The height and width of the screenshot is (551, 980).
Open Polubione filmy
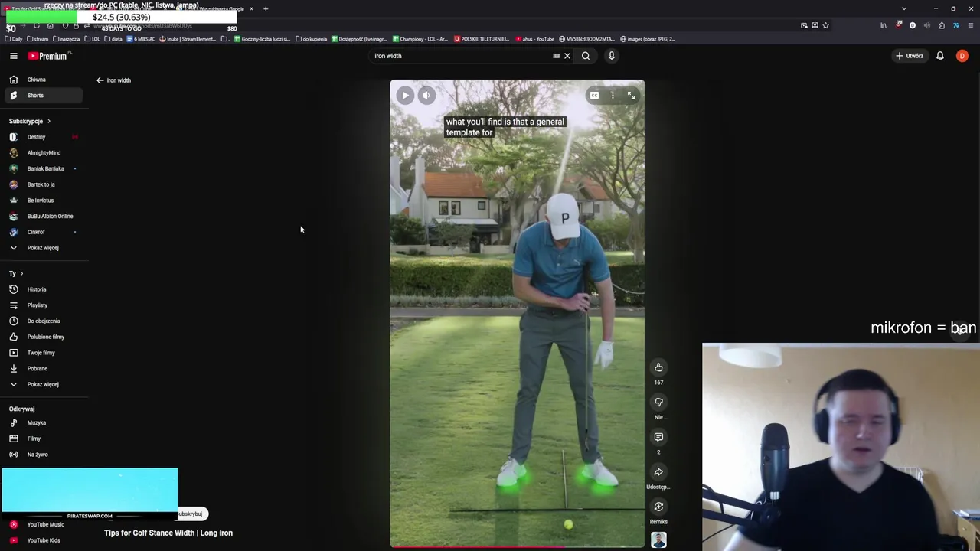(x=43, y=337)
